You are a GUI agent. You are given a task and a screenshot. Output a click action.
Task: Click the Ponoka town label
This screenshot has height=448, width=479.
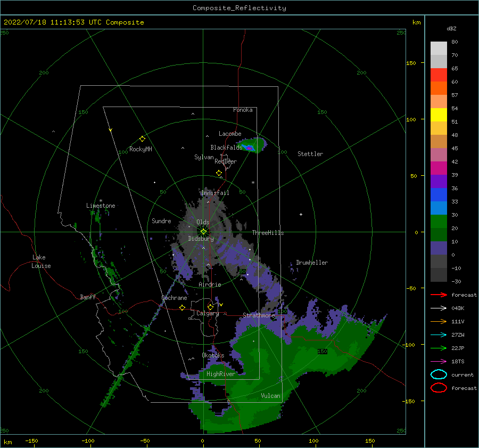click(x=243, y=110)
